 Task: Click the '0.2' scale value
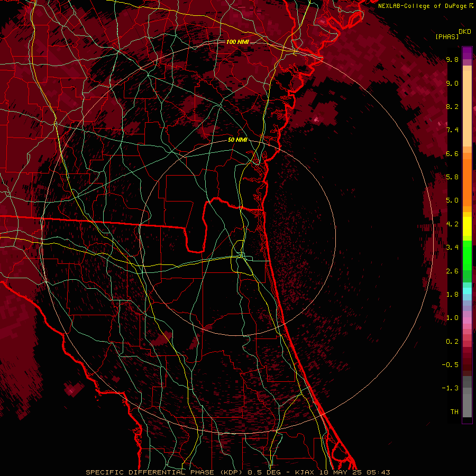click(x=452, y=342)
